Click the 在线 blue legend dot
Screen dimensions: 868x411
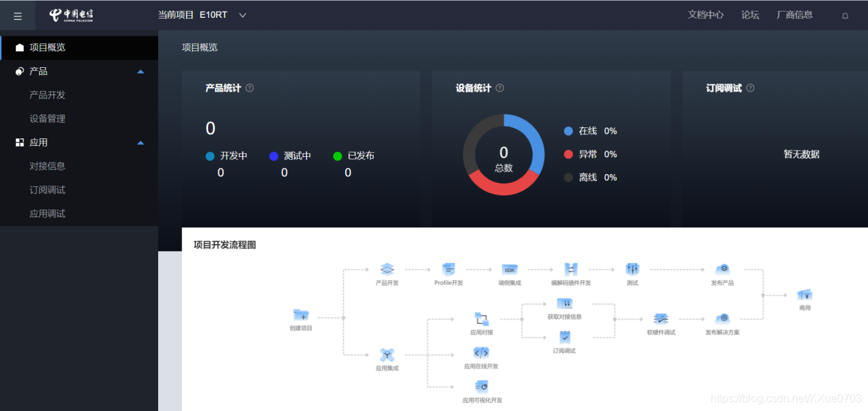568,131
